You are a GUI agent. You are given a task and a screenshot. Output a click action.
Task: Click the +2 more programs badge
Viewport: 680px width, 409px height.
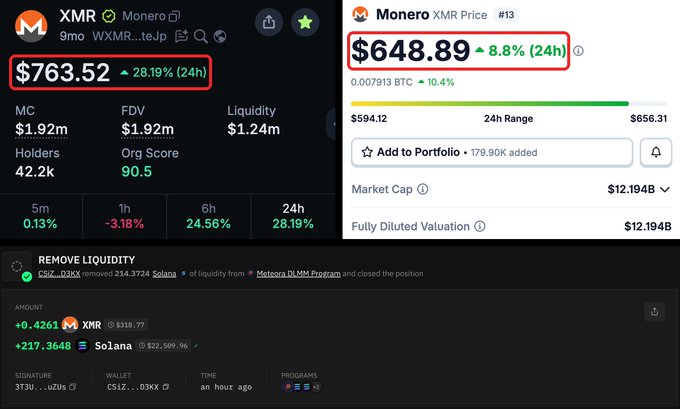tap(316, 386)
